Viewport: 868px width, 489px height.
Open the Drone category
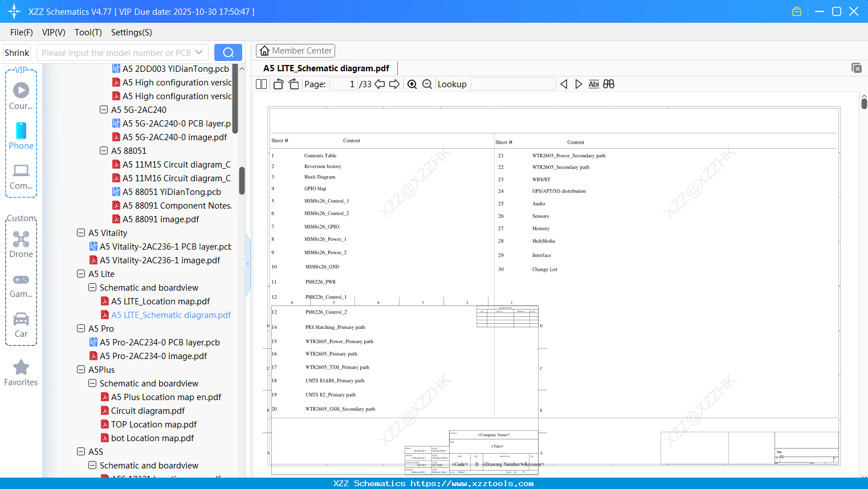coord(21,244)
